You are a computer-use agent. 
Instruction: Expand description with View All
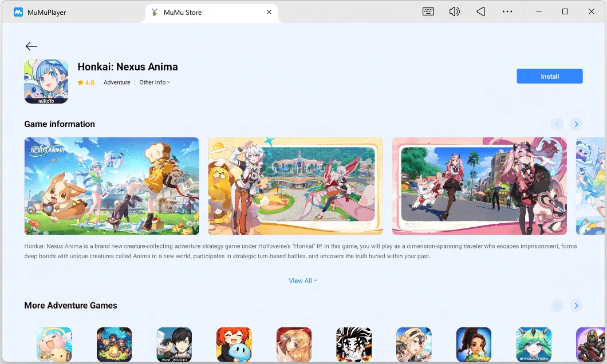[x=303, y=281]
